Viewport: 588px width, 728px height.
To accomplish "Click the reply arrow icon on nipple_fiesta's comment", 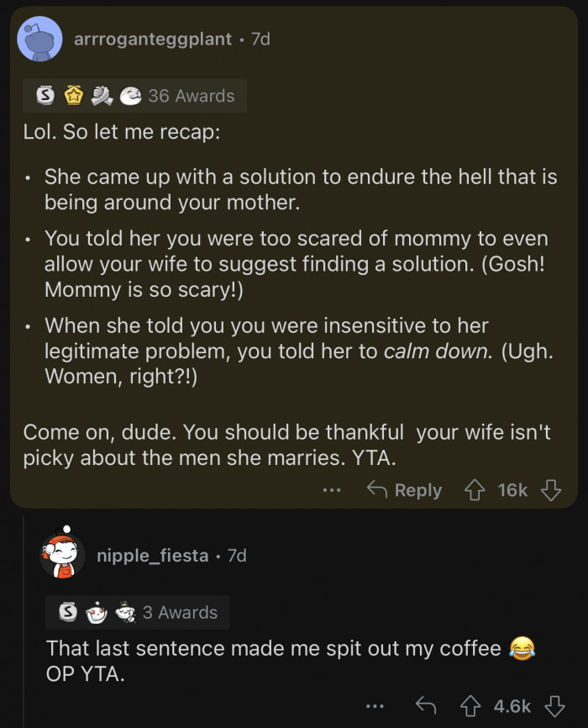I will pos(428,707).
